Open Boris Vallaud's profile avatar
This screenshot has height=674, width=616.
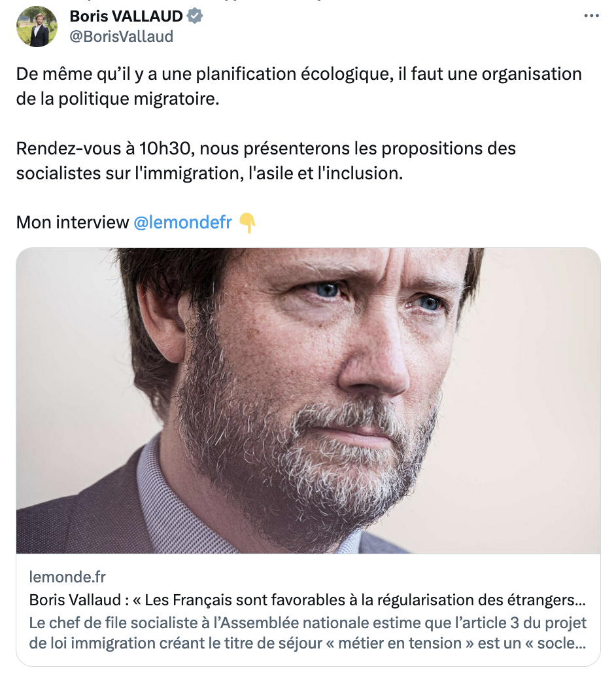point(37,26)
